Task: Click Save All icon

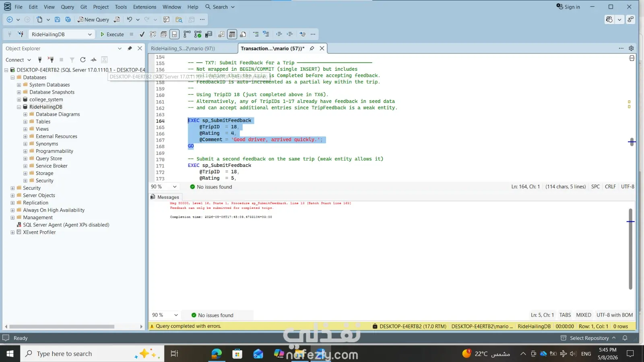Action: click(x=68, y=19)
